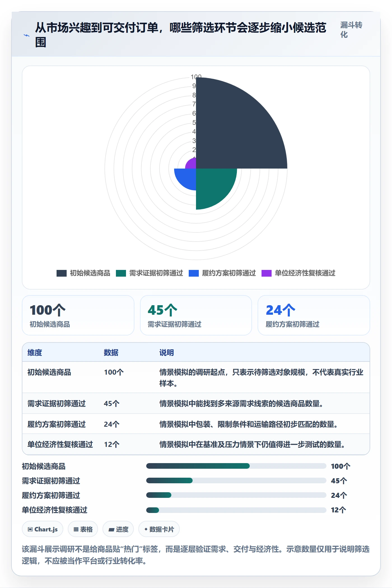
Task: Select the 表格 tag chip
Action: tap(83, 529)
